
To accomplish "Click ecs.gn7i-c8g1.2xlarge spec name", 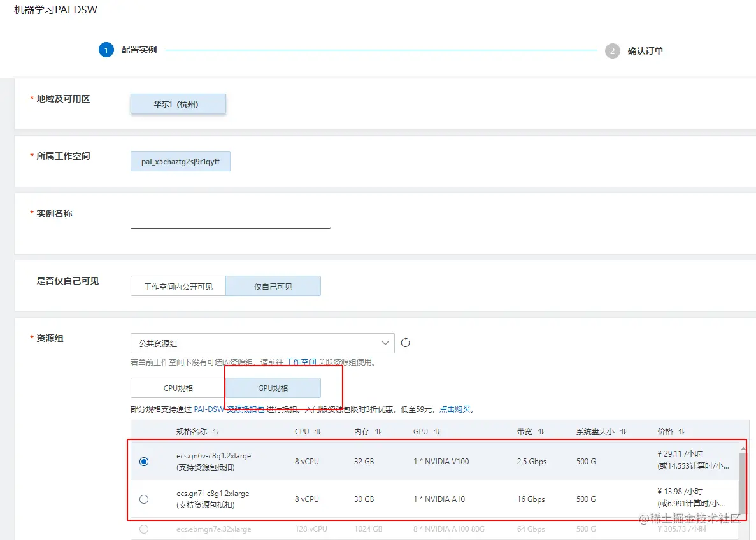I will pos(213,494).
